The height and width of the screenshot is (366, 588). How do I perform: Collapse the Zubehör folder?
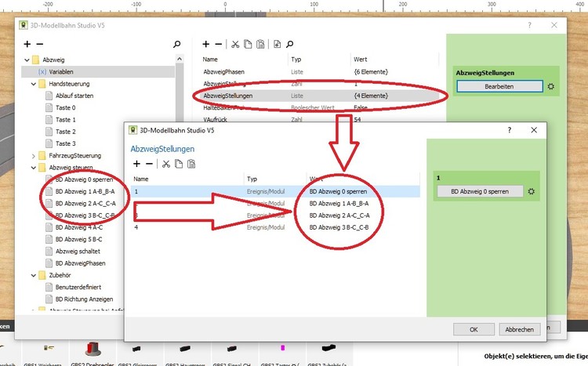34,275
